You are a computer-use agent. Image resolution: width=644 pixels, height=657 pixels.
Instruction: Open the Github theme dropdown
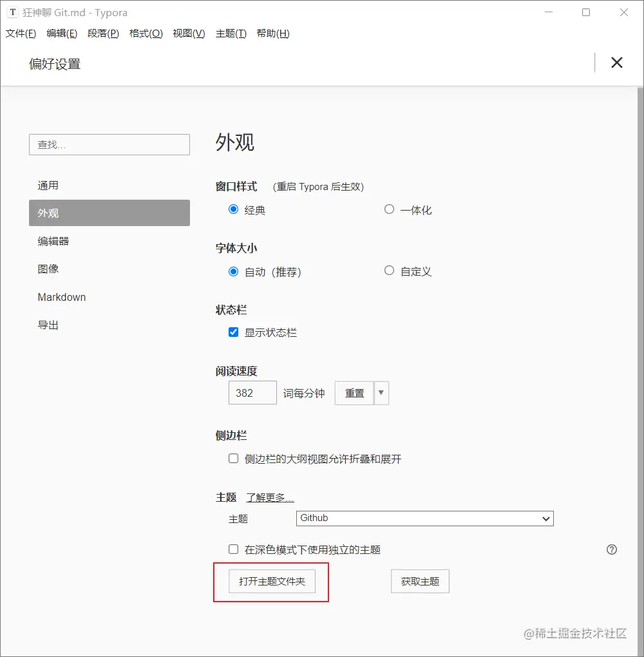pos(424,519)
